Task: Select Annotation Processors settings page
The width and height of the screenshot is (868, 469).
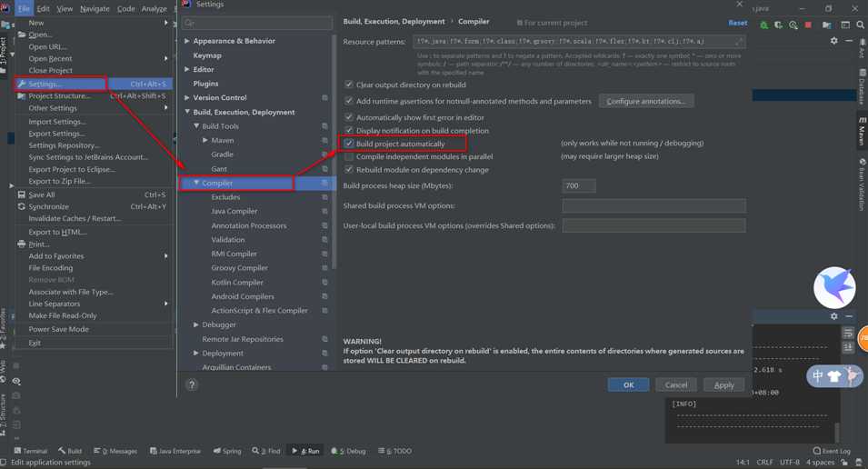Action: [248, 225]
